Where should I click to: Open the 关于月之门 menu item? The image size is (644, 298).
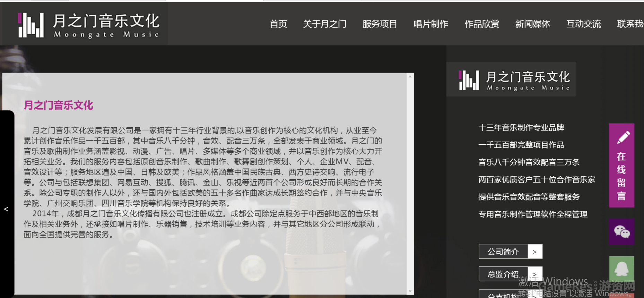(x=325, y=24)
